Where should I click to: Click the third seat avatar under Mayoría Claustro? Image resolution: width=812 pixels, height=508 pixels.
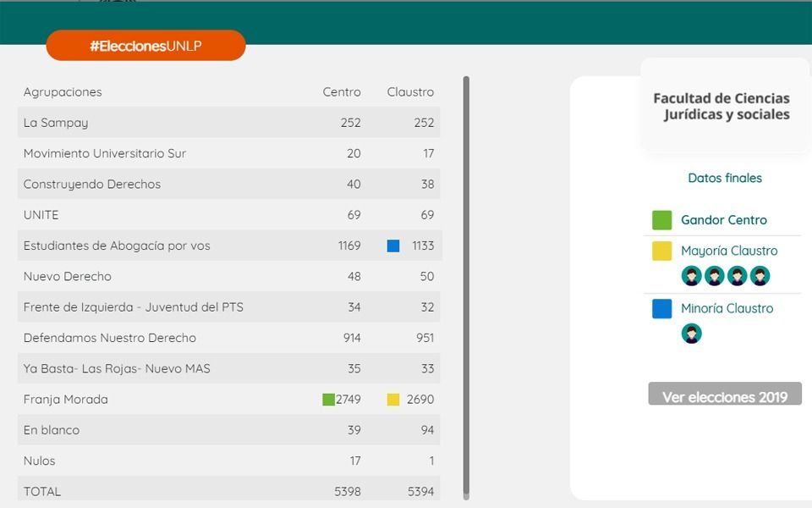coord(737,276)
